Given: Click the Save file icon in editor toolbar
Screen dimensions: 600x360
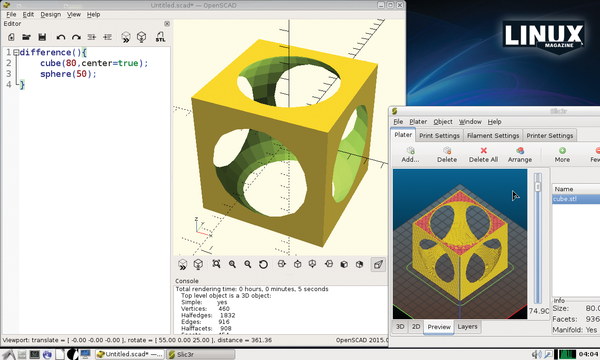Looking at the screenshot, I should (x=42, y=37).
